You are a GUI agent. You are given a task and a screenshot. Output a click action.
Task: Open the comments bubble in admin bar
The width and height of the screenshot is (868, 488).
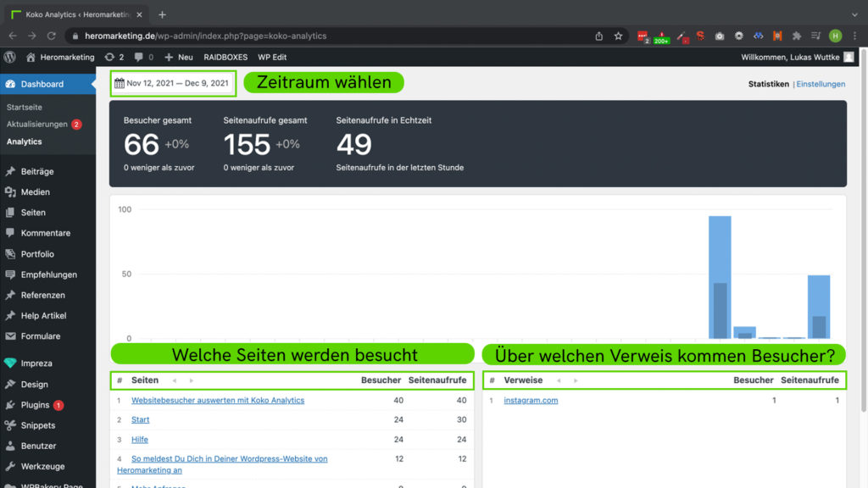(143, 57)
